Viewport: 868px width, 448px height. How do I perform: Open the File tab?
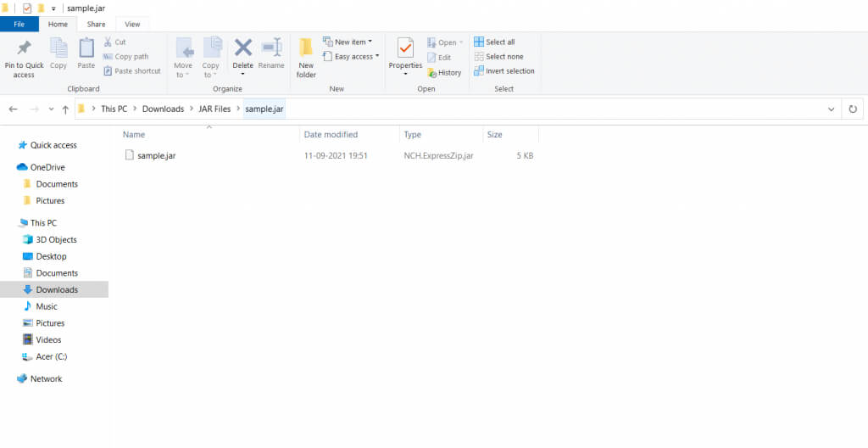pyautogui.click(x=19, y=25)
